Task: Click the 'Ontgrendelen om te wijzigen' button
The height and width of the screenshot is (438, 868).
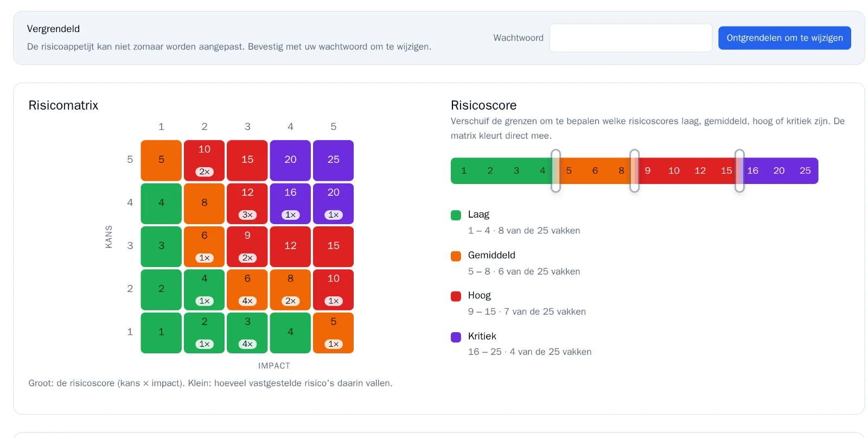Action: (x=784, y=38)
